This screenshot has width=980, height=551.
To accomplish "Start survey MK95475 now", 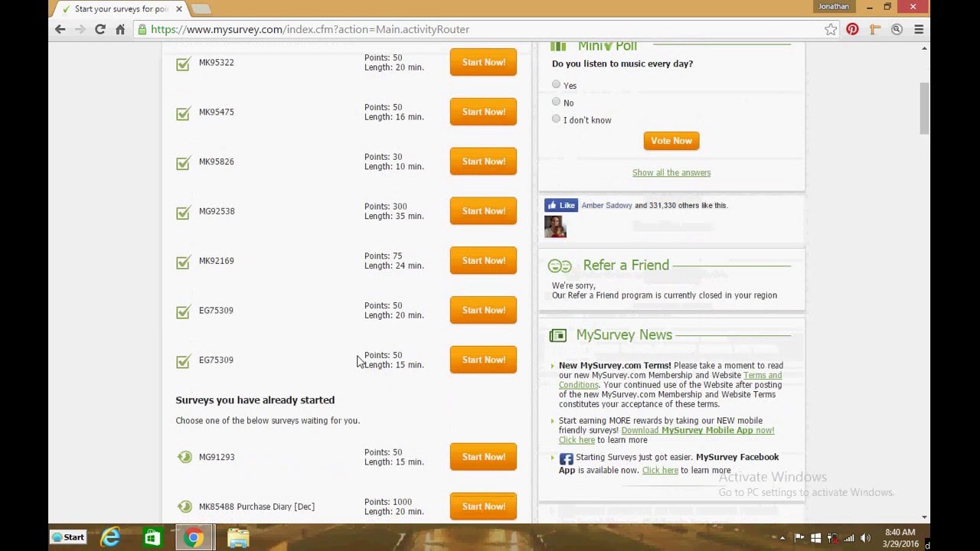I will pos(483,112).
